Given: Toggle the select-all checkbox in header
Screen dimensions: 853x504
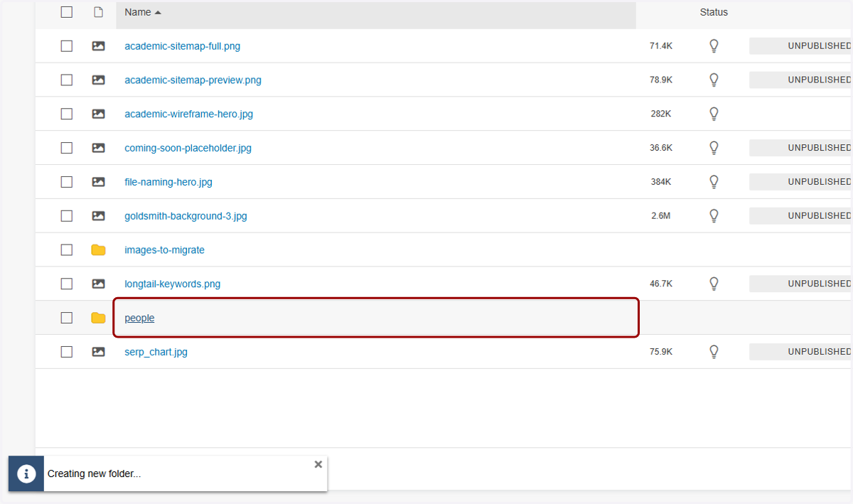Looking at the screenshot, I should (x=67, y=12).
